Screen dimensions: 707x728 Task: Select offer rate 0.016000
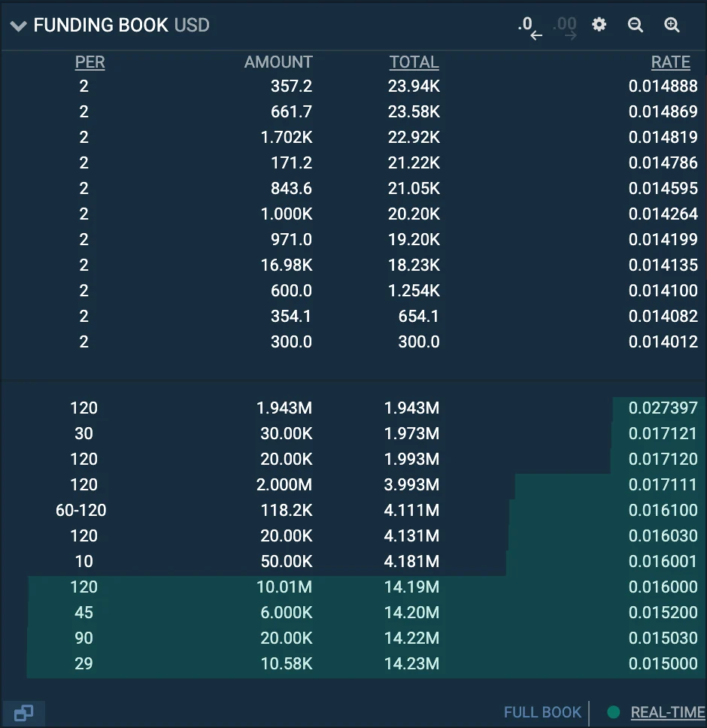pos(663,587)
